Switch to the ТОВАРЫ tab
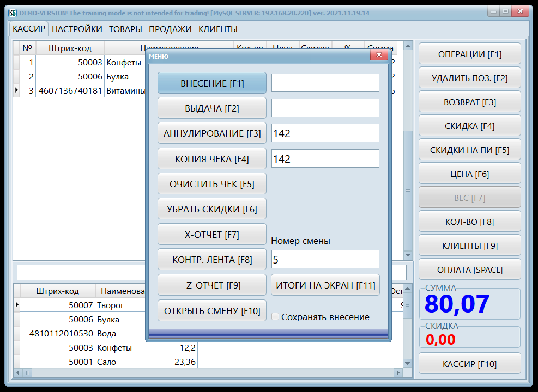This screenshot has height=392, width=538. [x=125, y=29]
